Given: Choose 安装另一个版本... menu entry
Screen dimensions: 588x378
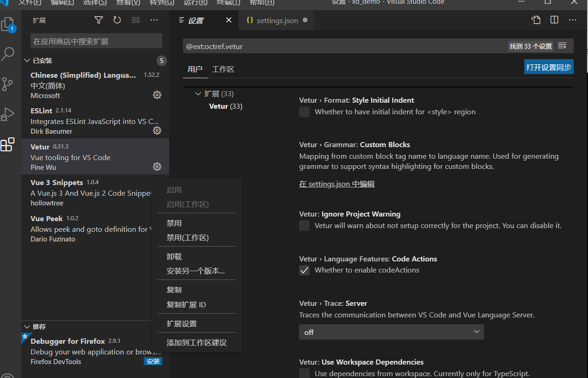Looking at the screenshot, I should point(196,271).
